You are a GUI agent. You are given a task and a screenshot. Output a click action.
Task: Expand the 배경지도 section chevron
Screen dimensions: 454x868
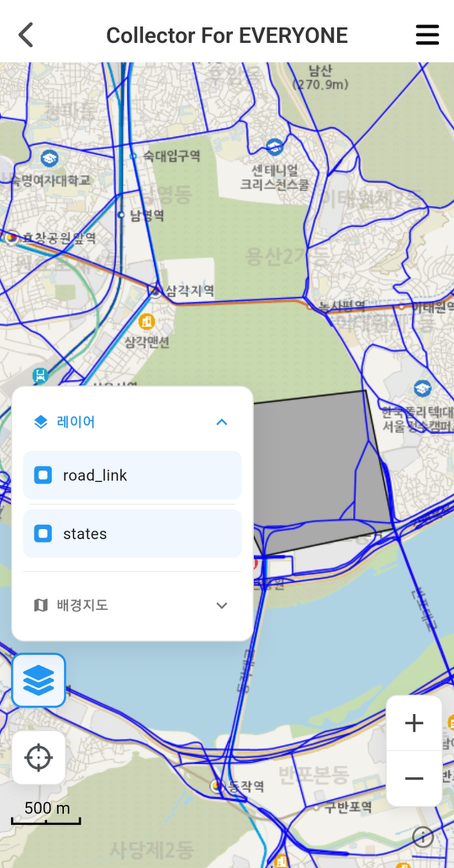coord(222,606)
